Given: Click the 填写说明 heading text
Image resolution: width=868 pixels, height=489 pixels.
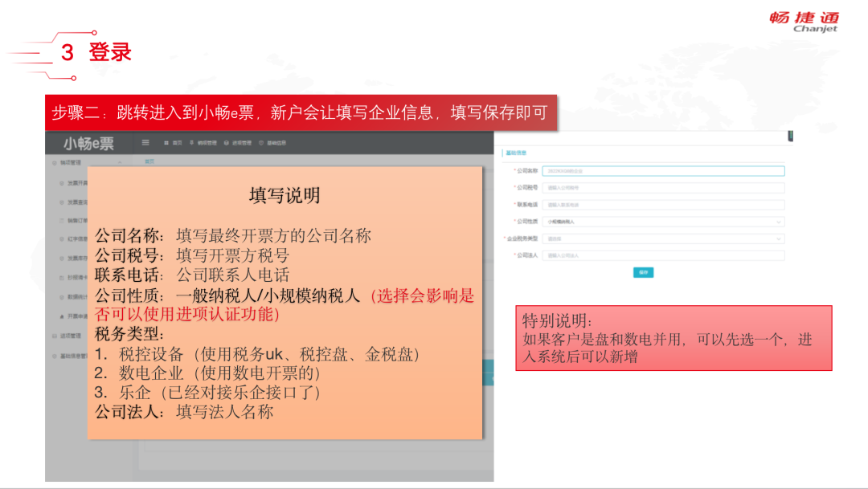Looking at the screenshot, I should click(x=285, y=195).
